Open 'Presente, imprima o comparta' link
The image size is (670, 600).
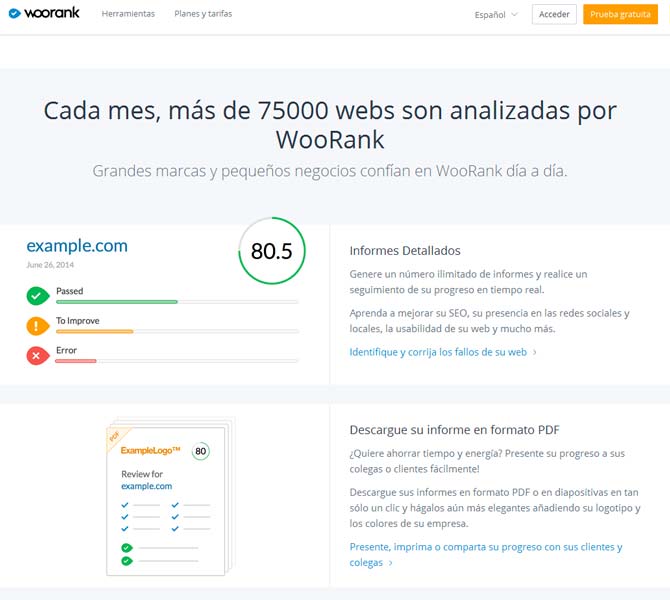[x=486, y=555]
